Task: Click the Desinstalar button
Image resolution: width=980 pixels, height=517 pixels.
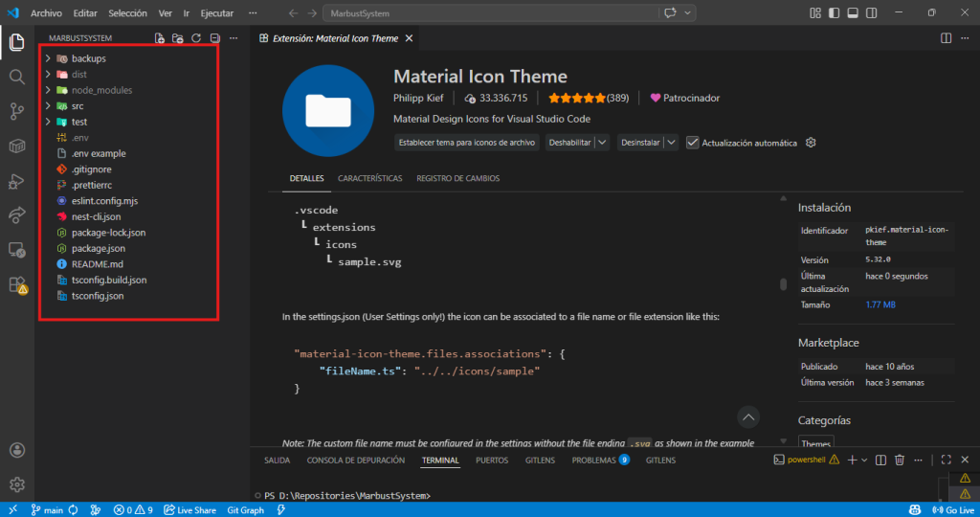Action: (x=640, y=143)
